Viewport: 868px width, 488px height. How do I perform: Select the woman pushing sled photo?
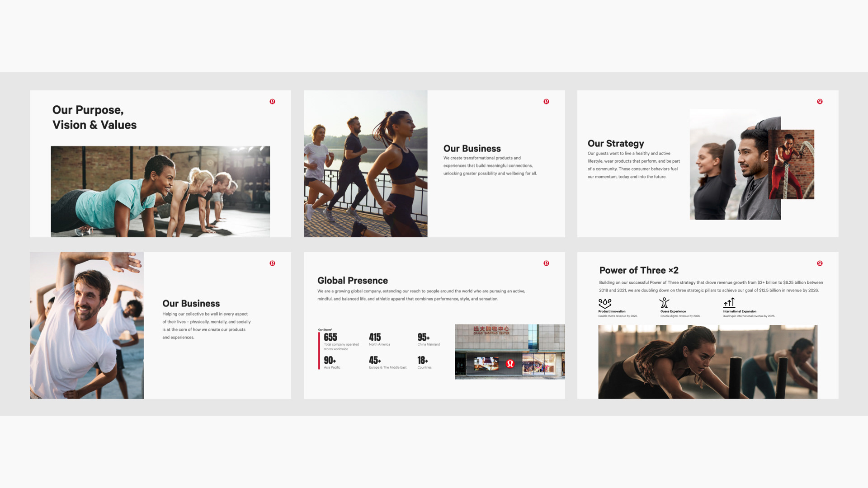[x=708, y=361]
